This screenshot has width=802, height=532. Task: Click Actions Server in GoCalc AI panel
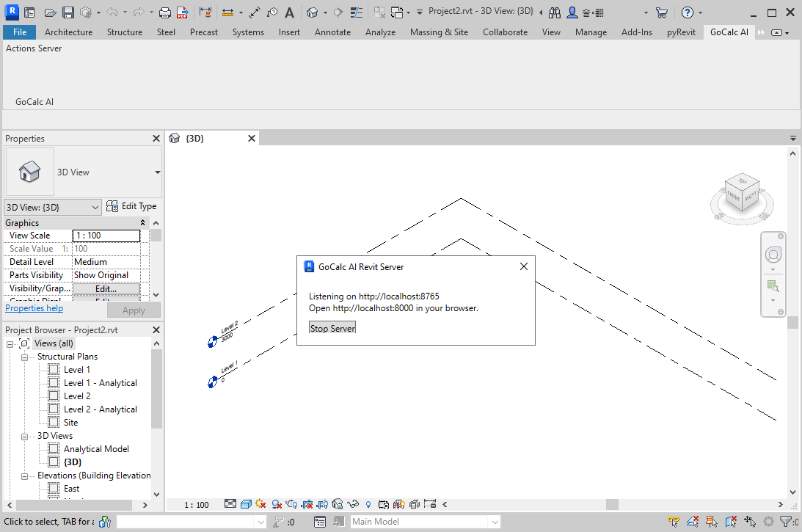pyautogui.click(x=34, y=48)
